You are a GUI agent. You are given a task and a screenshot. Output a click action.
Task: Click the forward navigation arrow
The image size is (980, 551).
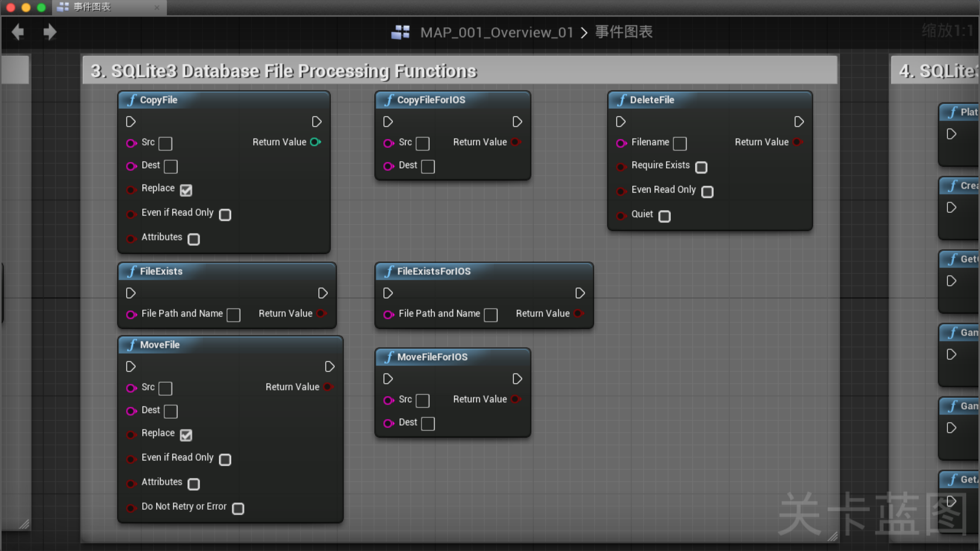click(50, 32)
